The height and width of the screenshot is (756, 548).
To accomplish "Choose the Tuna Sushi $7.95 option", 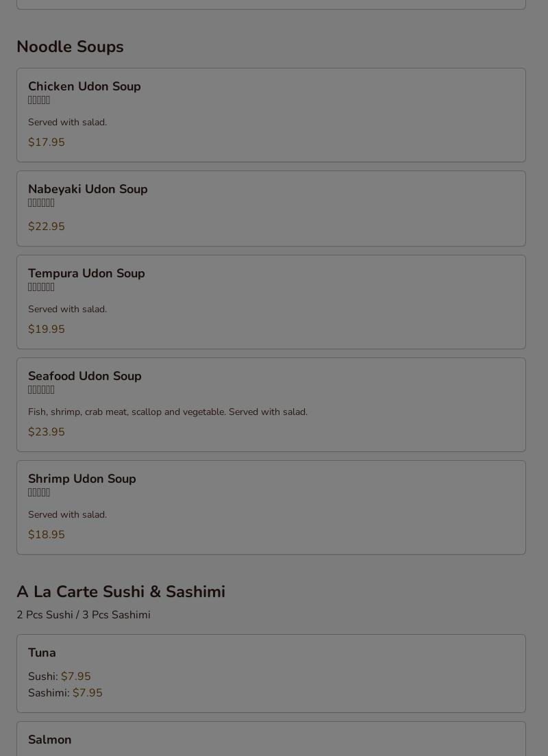I will (x=75, y=677).
